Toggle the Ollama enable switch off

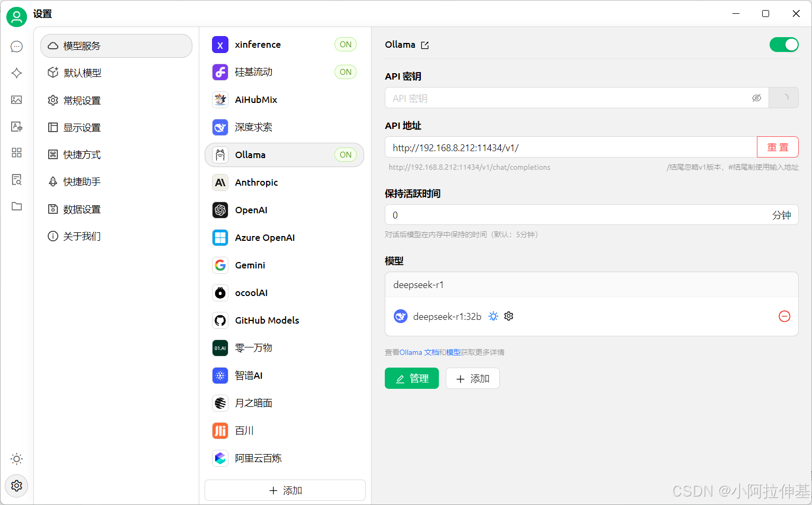point(784,45)
